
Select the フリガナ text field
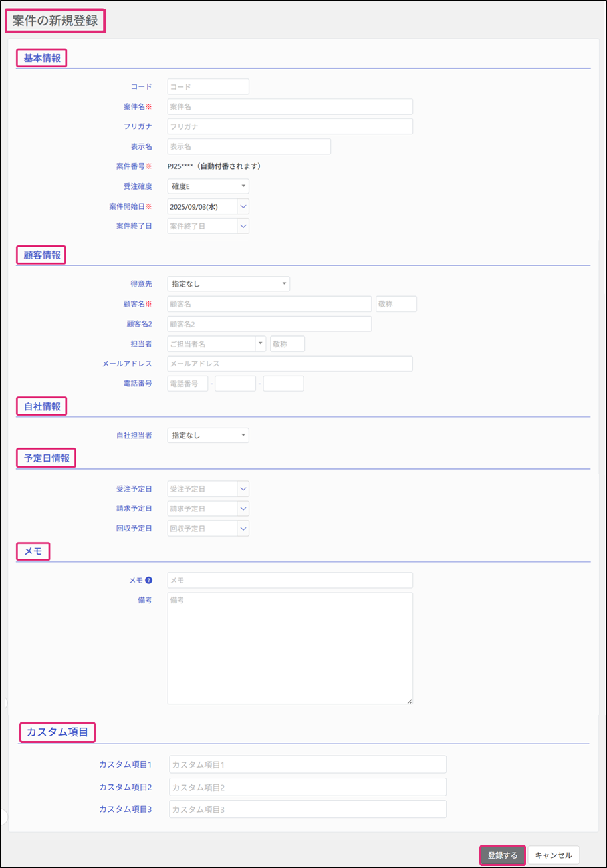(x=289, y=126)
